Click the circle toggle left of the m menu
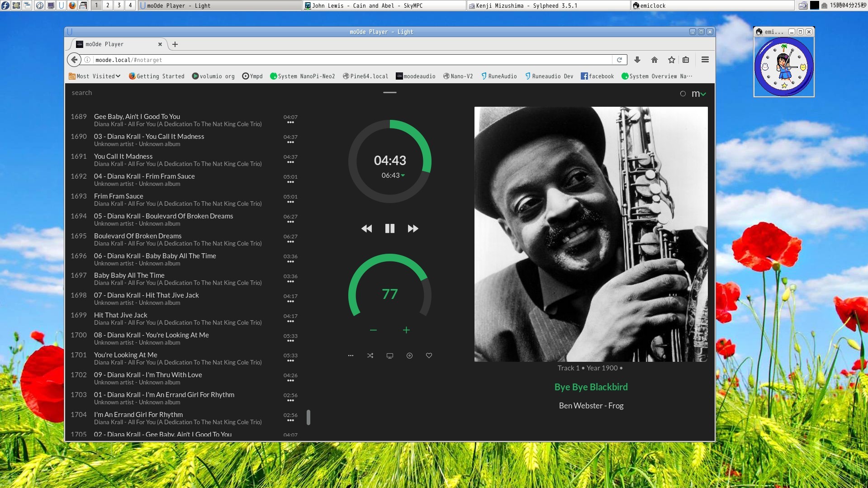The width and height of the screenshot is (868, 488). click(x=683, y=93)
